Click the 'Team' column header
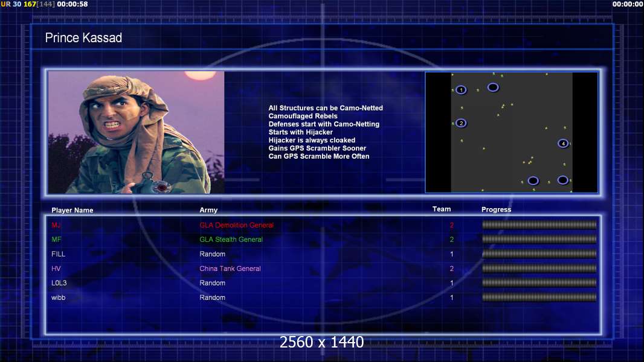 pos(442,209)
